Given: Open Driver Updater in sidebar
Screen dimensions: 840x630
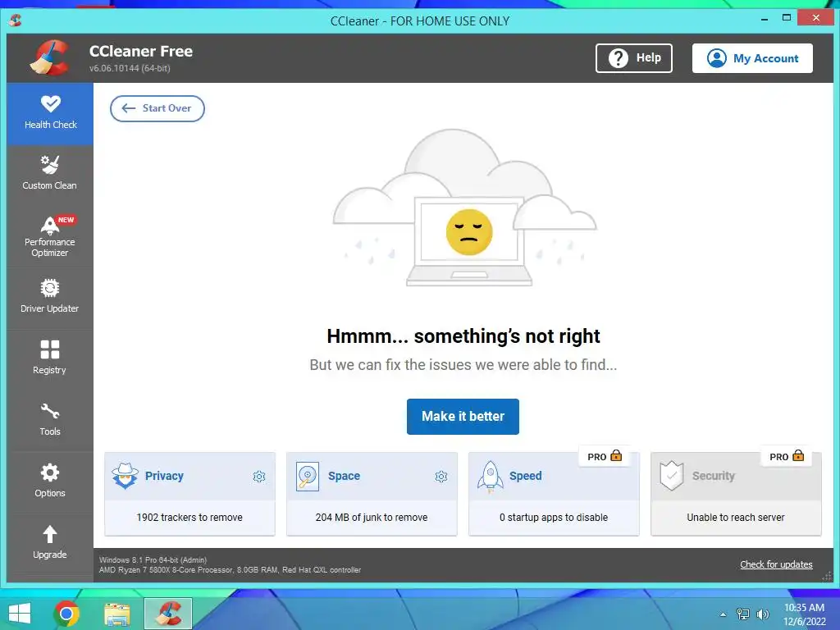Looking at the screenshot, I should [x=50, y=297].
